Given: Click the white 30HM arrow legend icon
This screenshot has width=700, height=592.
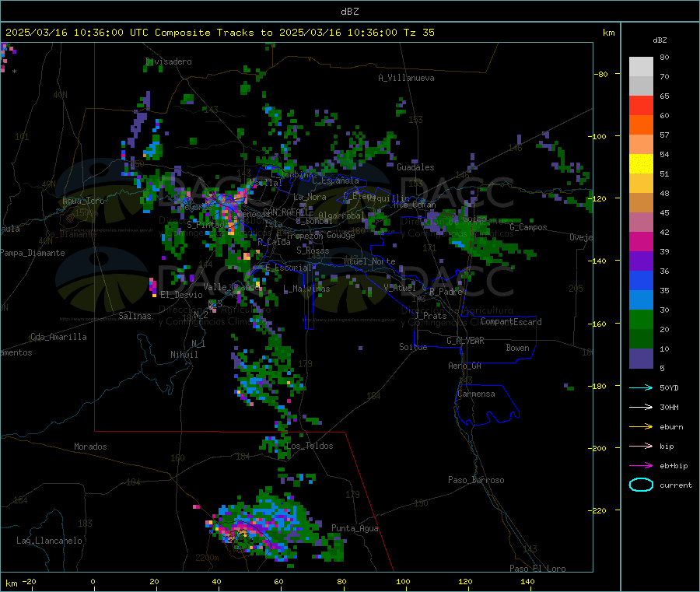Looking at the screenshot, I should (x=641, y=407).
